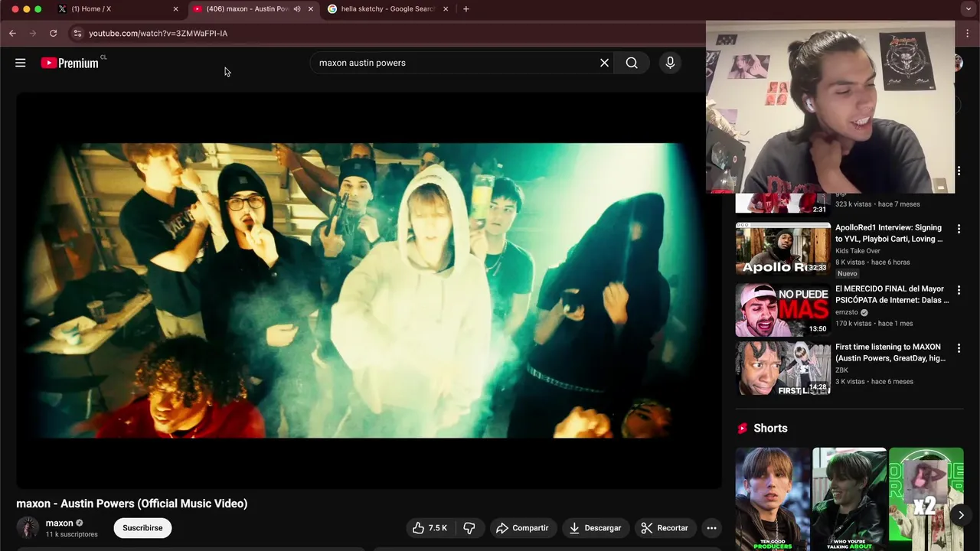Viewport: 980px width, 551px height.
Task: Open Chrome three-dot menu
Action: tap(968, 33)
